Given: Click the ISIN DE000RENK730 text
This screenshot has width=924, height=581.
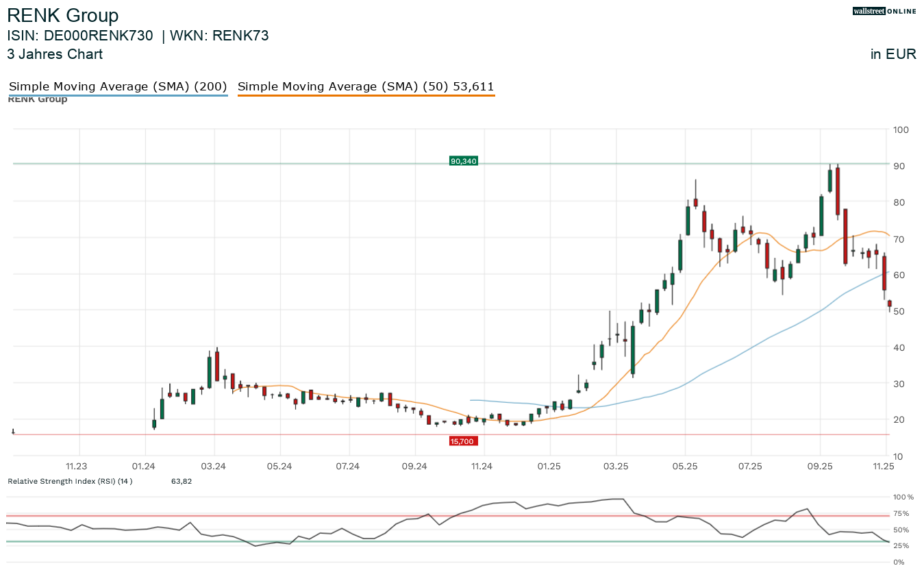Looking at the screenshot, I should click(x=80, y=36).
